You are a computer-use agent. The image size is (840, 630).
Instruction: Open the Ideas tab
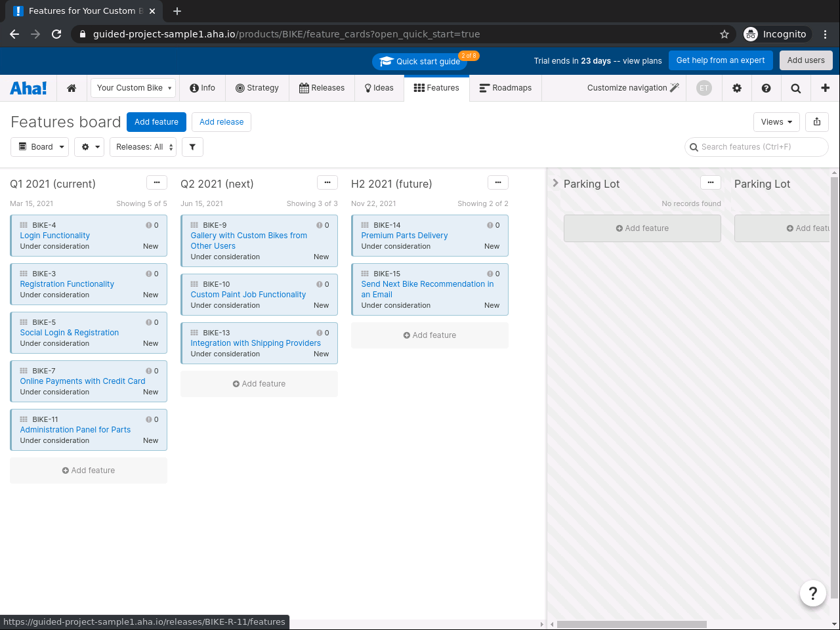click(x=379, y=88)
